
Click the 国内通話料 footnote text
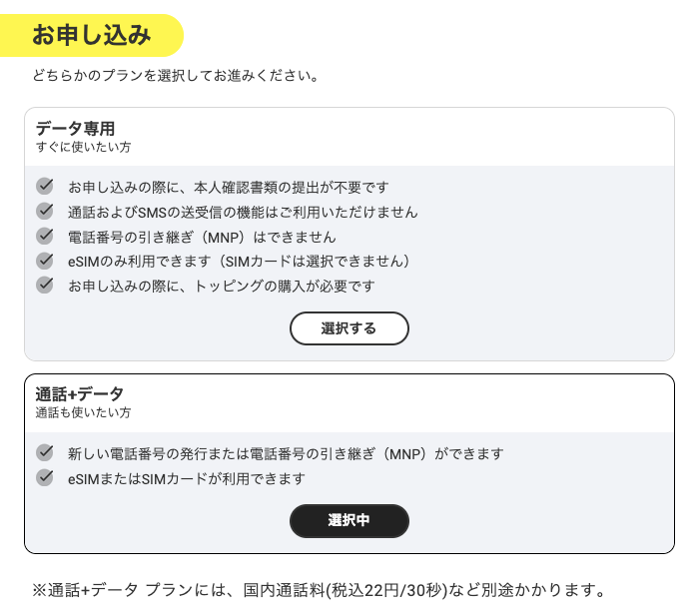point(320,589)
